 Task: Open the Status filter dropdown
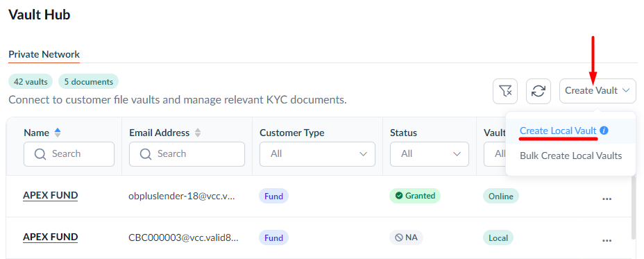(429, 154)
